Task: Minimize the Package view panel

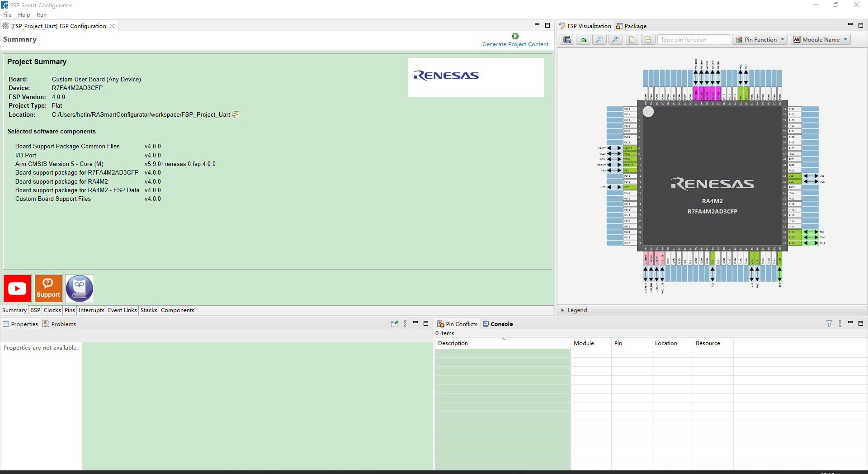Action: point(850,25)
